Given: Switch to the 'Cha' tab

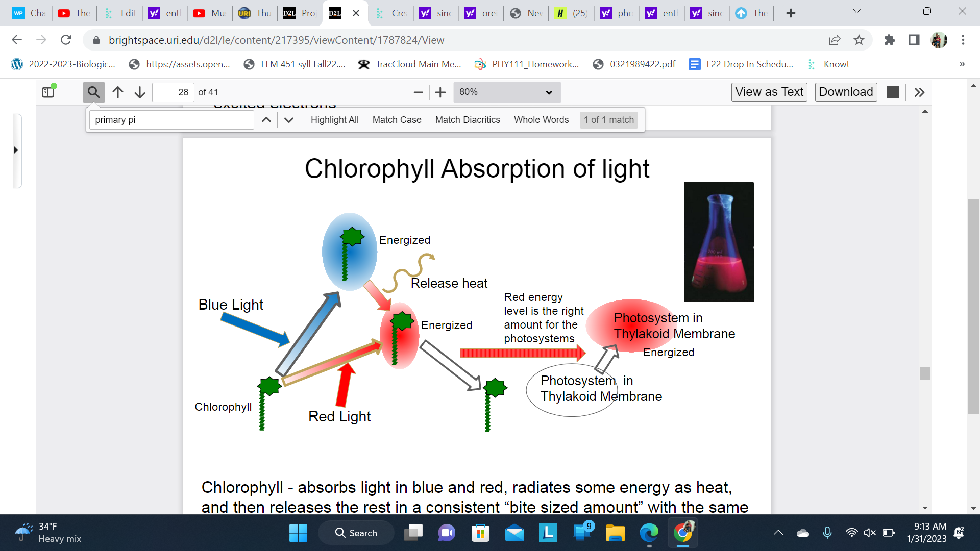Looking at the screenshot, I should coord(29,13).
